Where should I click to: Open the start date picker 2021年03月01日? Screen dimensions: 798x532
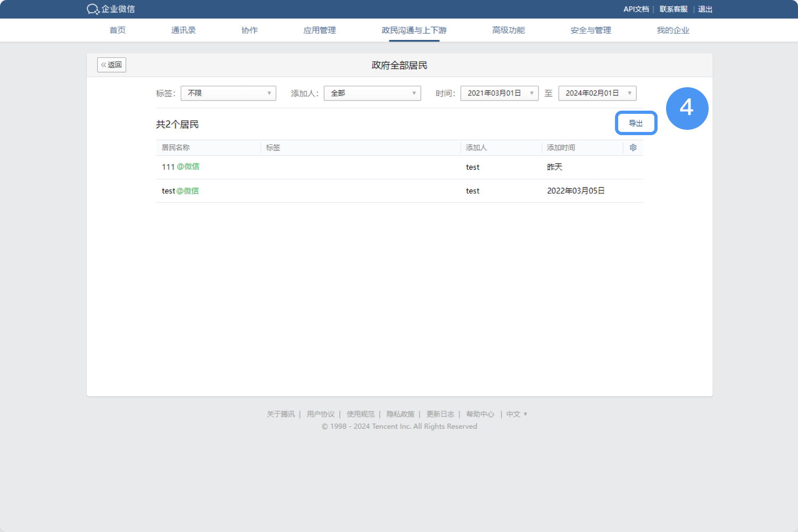tap(498, 93)
